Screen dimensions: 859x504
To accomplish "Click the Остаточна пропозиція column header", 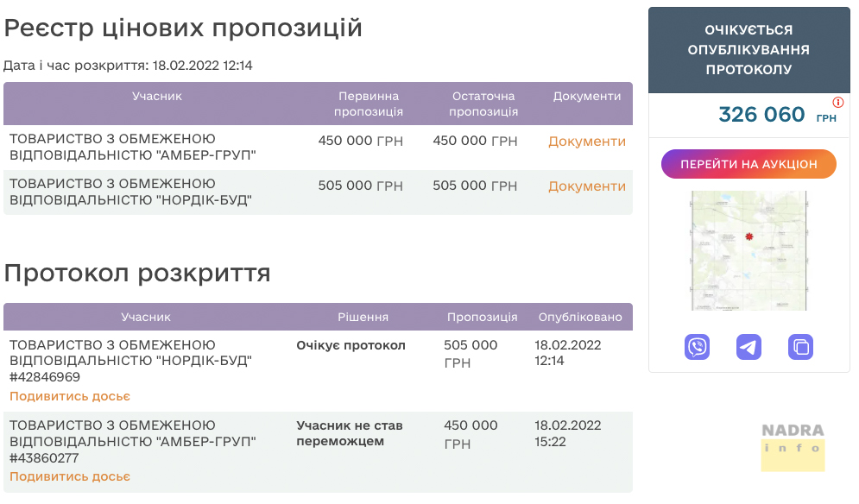I will (483, 104).
